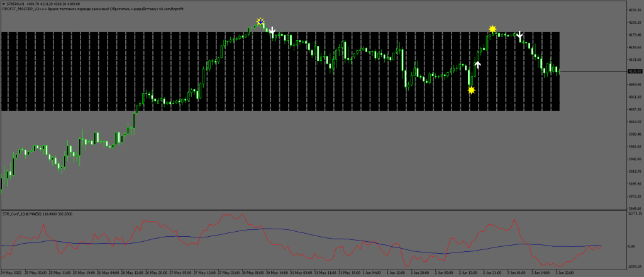Click the triangle before the SPX500,H1 title
This screenshot has height=277, width=644.
(x=3, y=3)
